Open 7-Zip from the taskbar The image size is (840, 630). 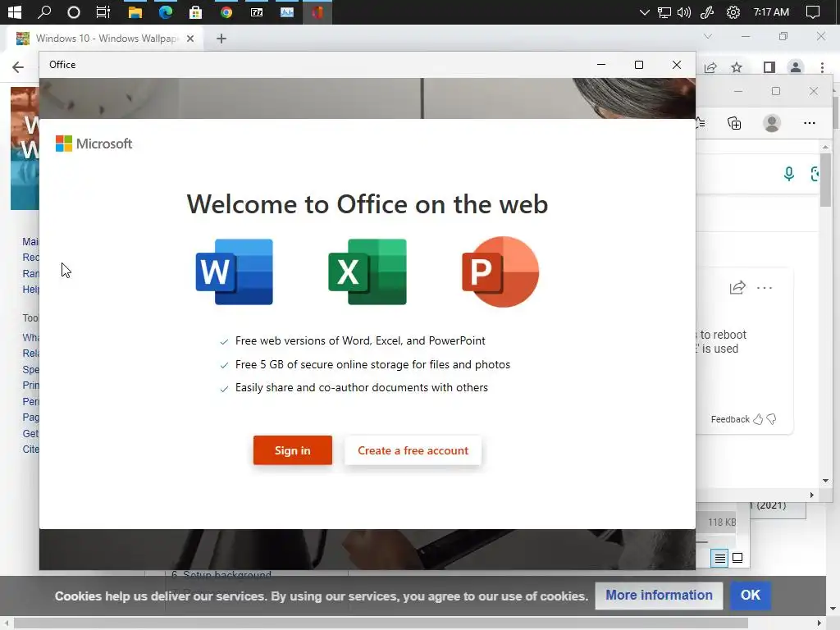[x=257, y=11]
